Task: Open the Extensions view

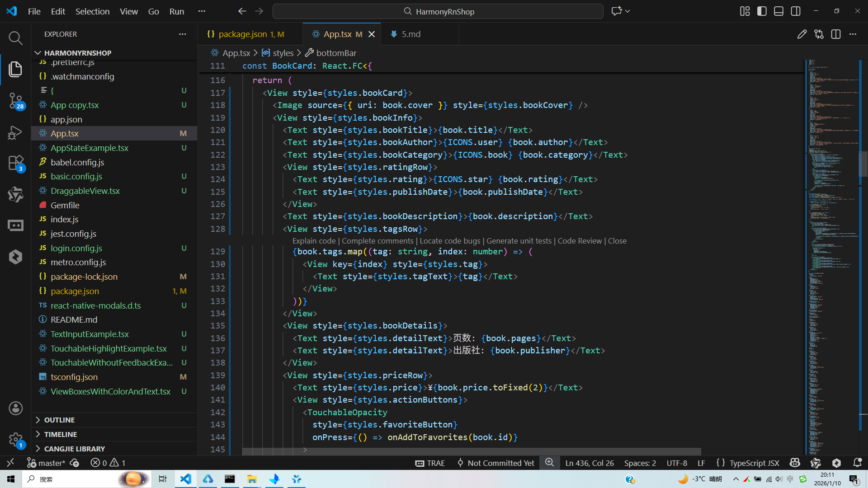Action: [x=15, y=163]
